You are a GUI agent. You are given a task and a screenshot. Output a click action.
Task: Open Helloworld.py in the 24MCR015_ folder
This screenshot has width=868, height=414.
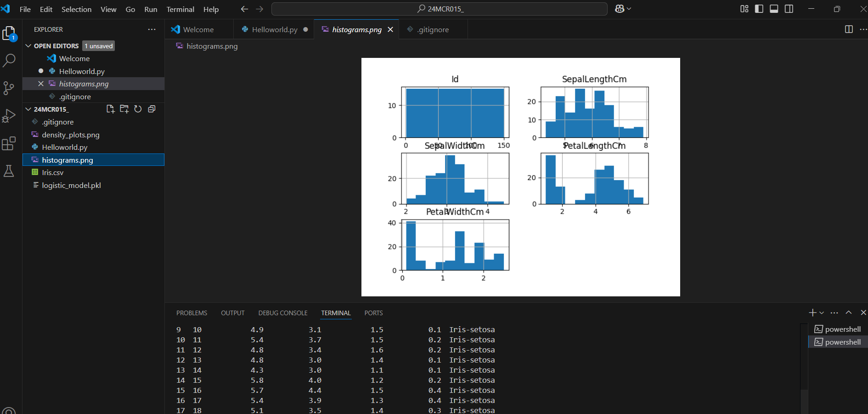[94, 147]
